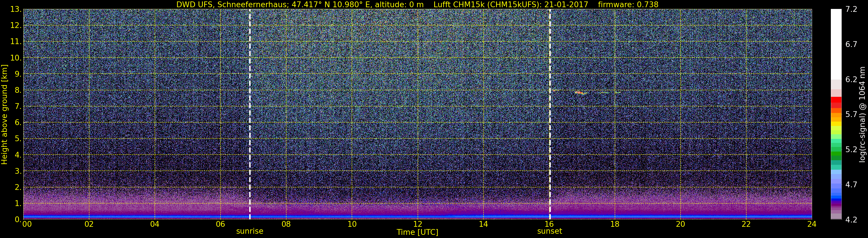Select the '10' tick on time axis

(x=352, y=224)
